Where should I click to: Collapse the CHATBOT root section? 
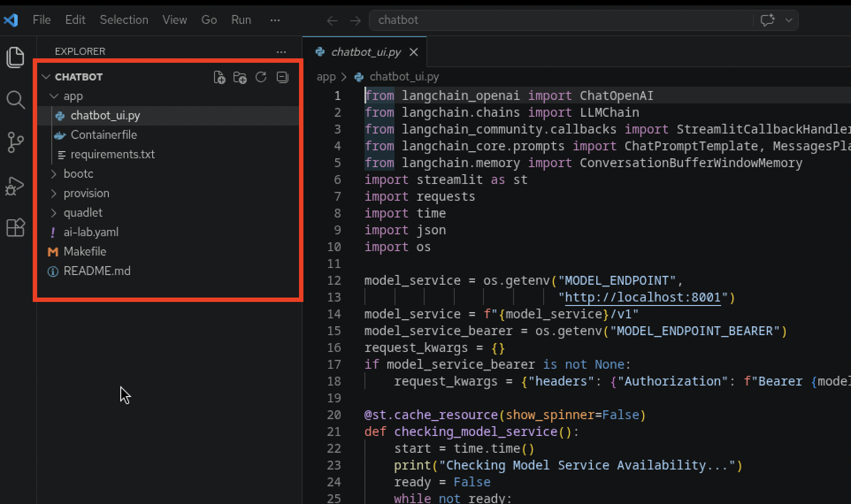click(46, 77)
